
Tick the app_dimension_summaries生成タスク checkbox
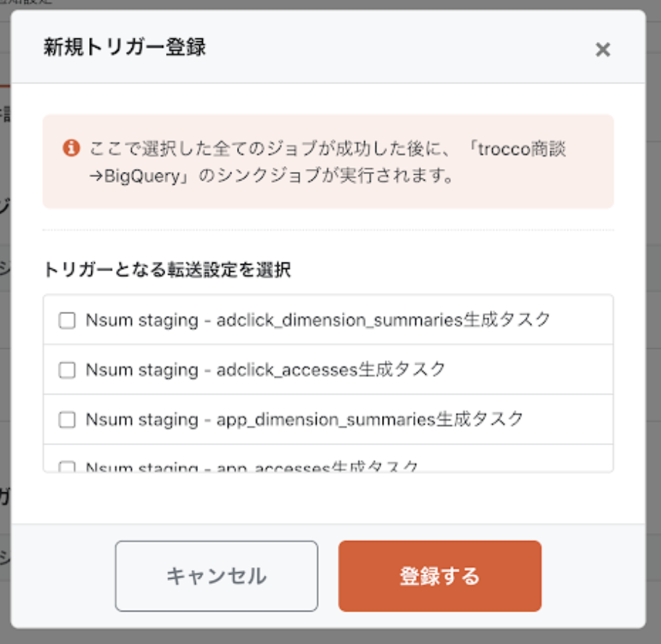point(67,420)
